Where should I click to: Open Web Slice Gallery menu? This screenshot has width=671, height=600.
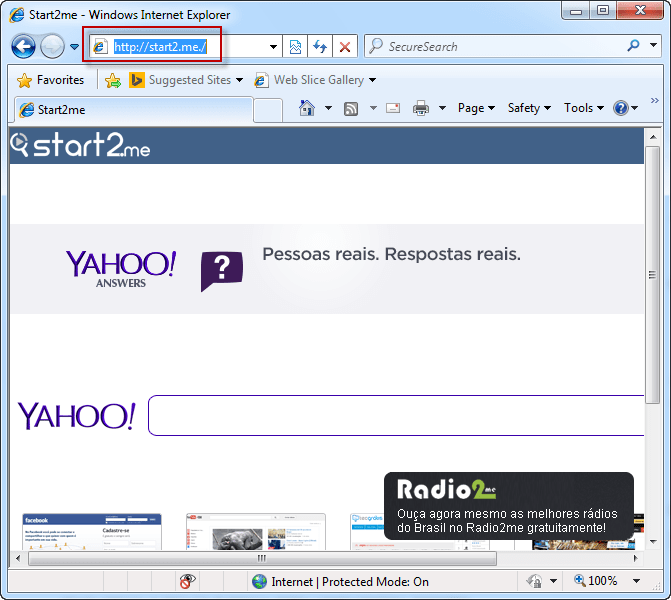(x=315, y=80)
